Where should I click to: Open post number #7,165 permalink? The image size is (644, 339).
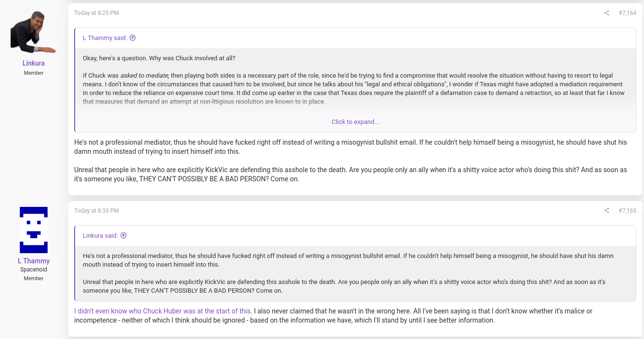[x=627, y=211]
